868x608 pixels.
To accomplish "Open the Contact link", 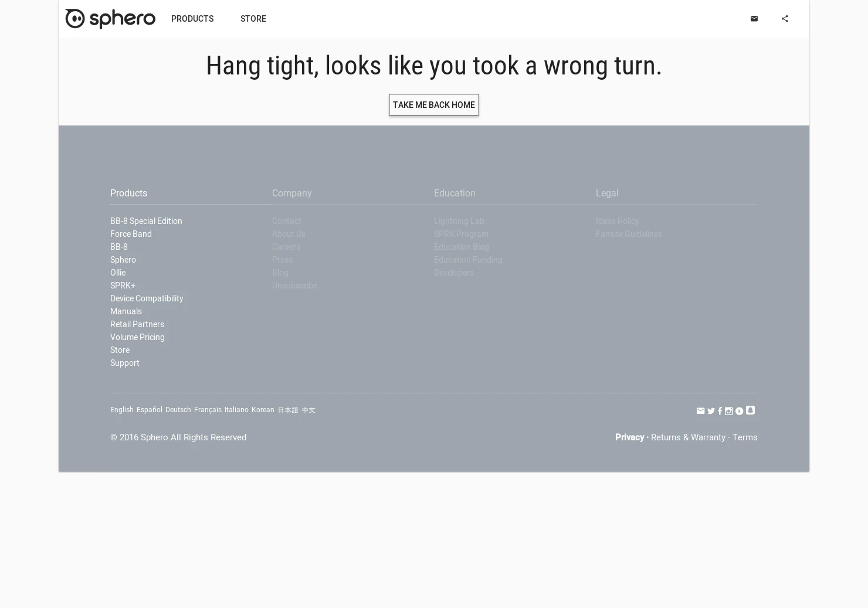I will tap(287, 221).
